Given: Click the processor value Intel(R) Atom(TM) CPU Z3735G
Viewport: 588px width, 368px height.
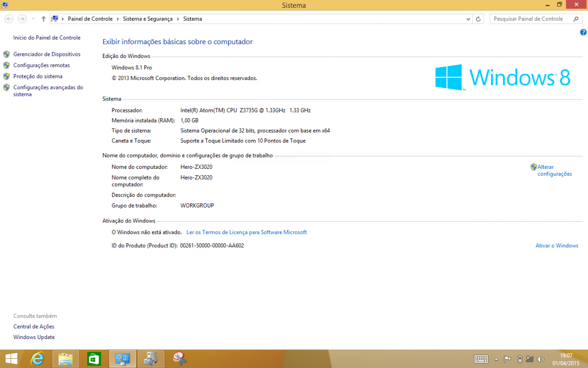Looking at the screenshot, I should click(245, 110).
